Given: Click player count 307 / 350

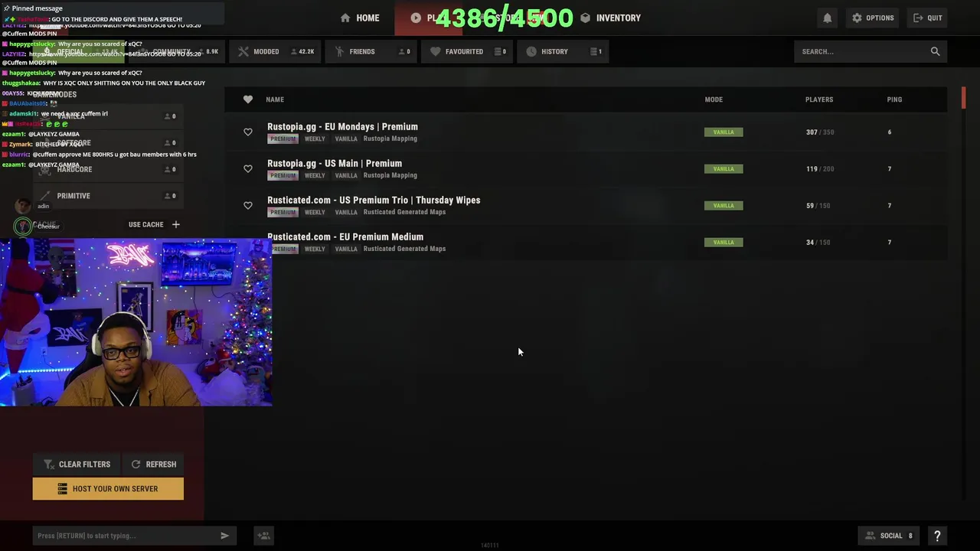Looking at the screenshot, I should (820, 132).
